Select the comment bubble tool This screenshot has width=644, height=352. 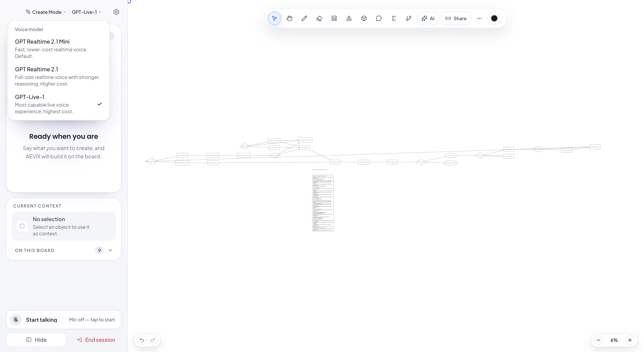(379, 18)
